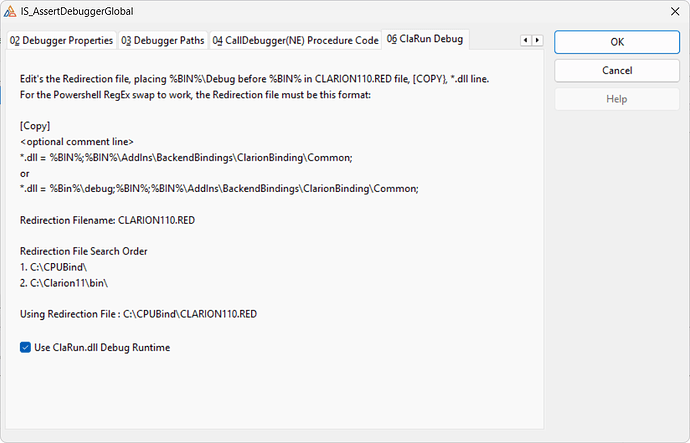The image size is (690, 443).
Task: Click the 'Redirection File Search Order' heading
Action: tap(84, 252)
